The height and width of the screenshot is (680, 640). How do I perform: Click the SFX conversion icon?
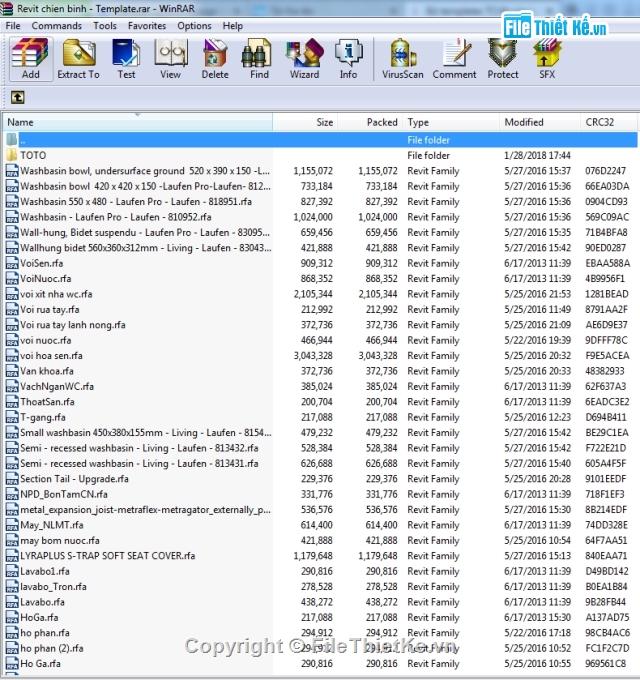point(547,59)
